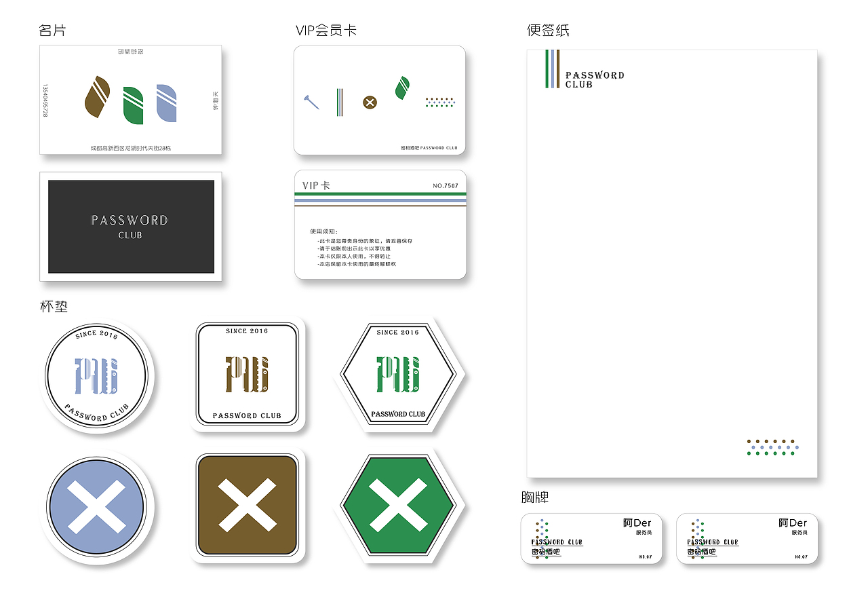Click the PASSWORD CLUB heading on the memo paper
868x604 pixels.
point(595,80)
